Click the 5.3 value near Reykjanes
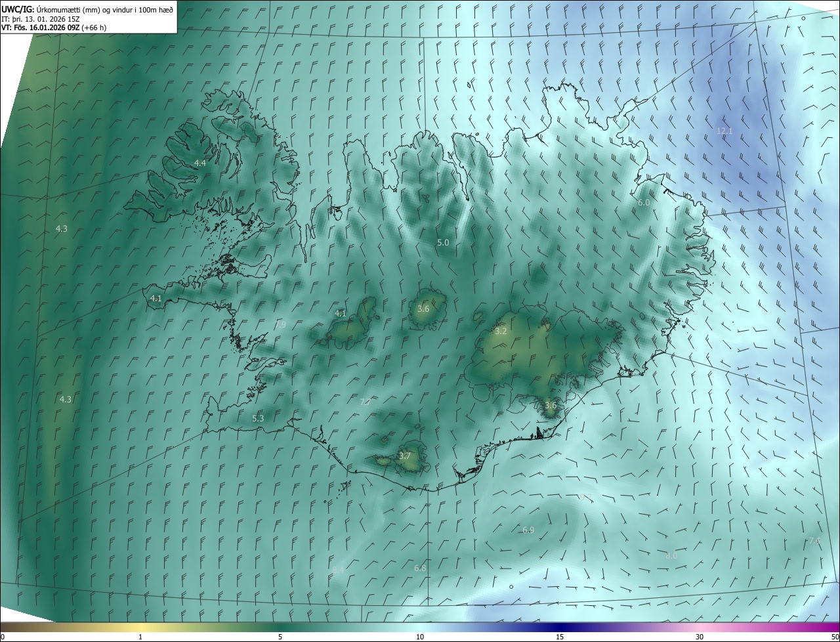 pos(258,418)
